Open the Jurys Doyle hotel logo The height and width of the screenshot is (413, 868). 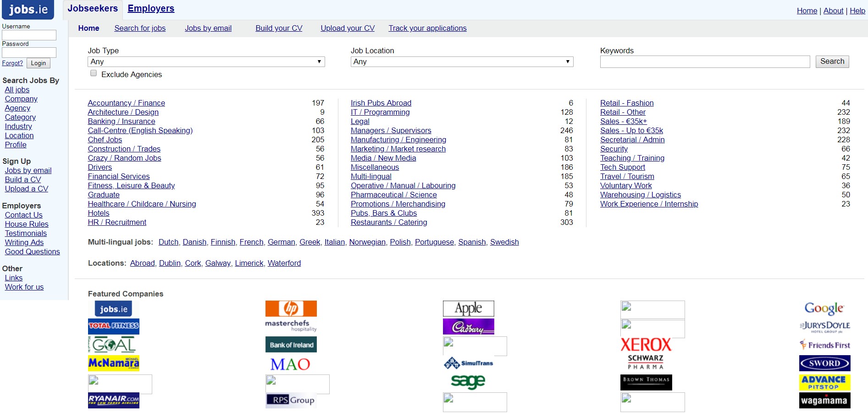(825, 327)
